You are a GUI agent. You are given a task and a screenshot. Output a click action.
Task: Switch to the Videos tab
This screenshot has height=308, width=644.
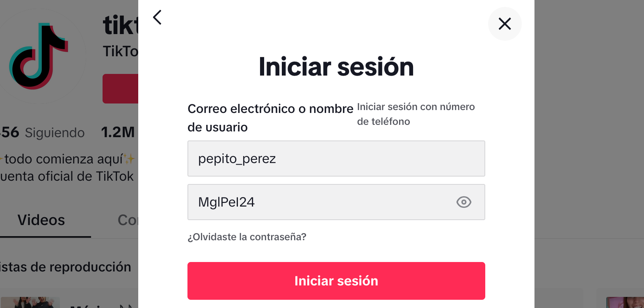(x=41, y=220)
